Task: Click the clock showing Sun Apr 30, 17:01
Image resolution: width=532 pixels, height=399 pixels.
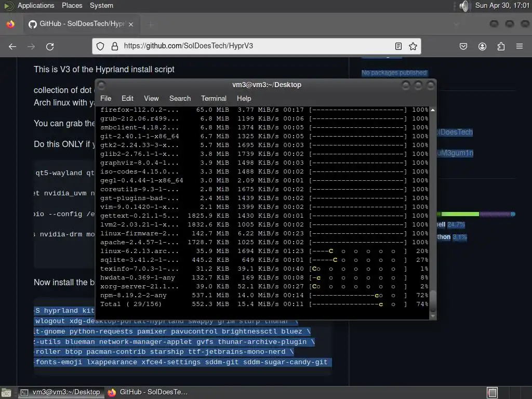Action: [502, 5]
